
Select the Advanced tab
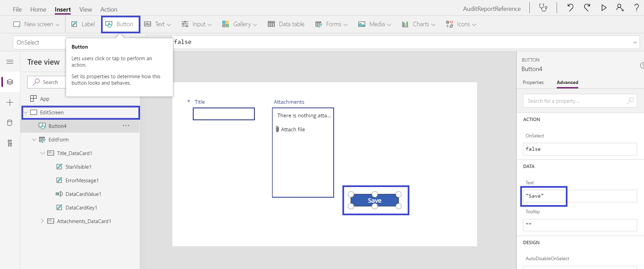[x=567, y=82]
